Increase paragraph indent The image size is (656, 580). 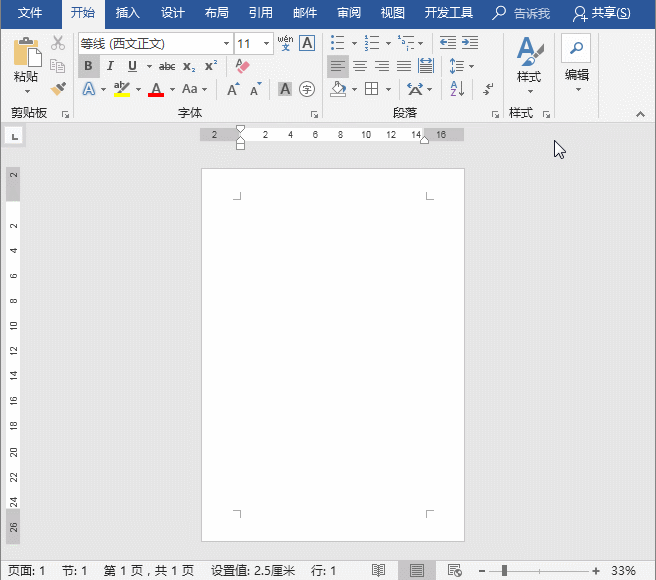(x=471, y=43)
